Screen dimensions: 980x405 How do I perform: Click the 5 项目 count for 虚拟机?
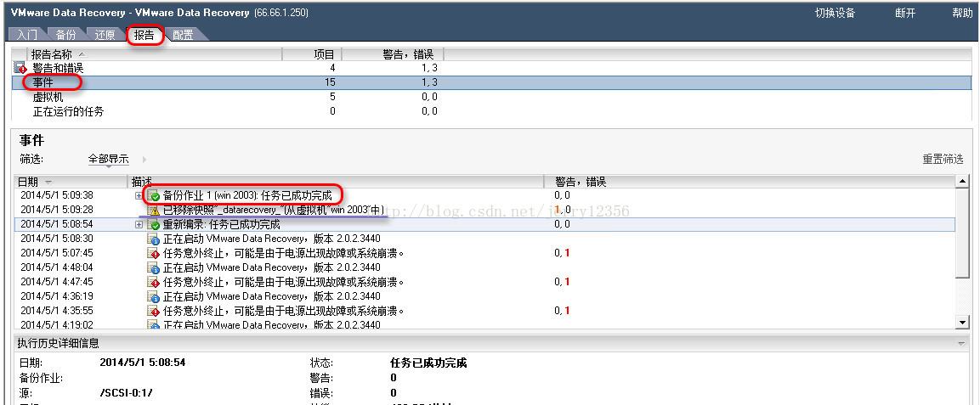coord(332,97)
